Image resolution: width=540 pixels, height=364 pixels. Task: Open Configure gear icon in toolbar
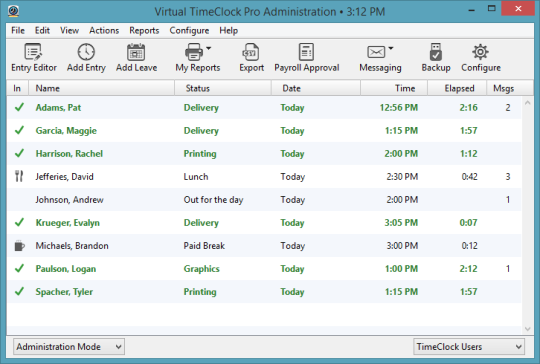click(480, 52)
